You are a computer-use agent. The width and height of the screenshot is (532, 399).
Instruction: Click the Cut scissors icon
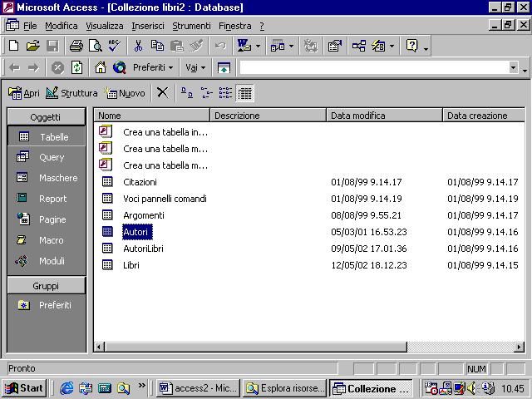pyautogui.click(x=138, y=46)
